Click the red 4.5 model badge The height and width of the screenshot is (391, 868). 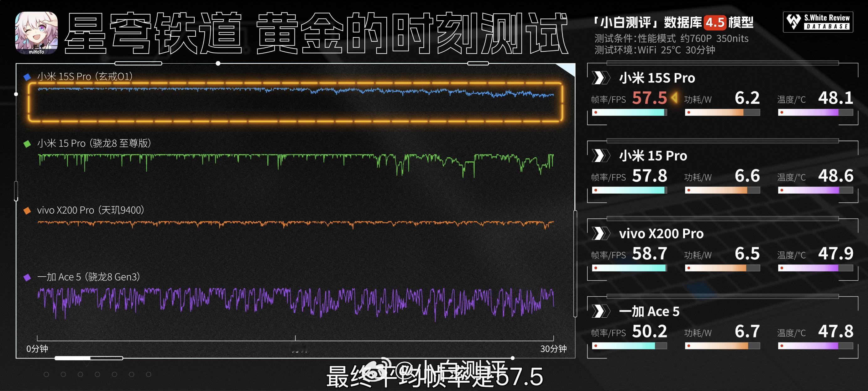tap(715, 23)
